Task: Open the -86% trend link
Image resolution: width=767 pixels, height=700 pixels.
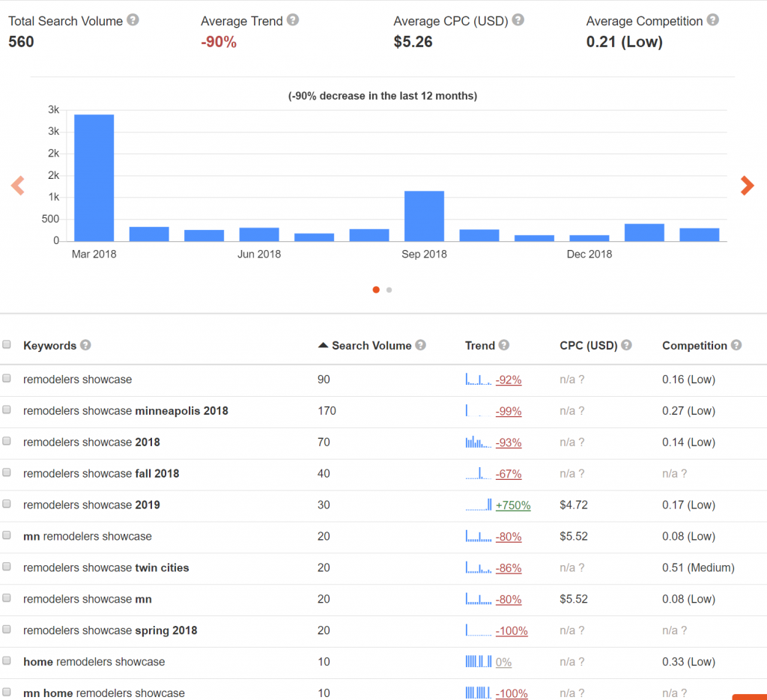Action: coord(509,568)
